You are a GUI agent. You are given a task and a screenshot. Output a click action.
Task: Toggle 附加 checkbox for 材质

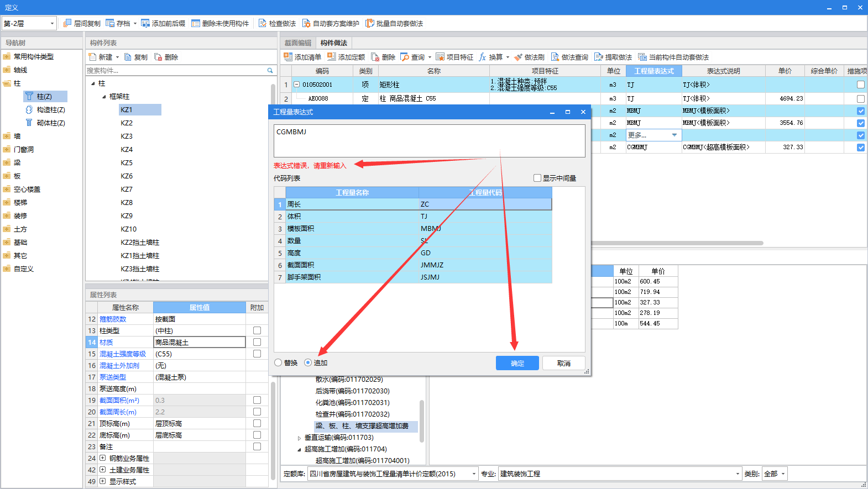point(257,342)
